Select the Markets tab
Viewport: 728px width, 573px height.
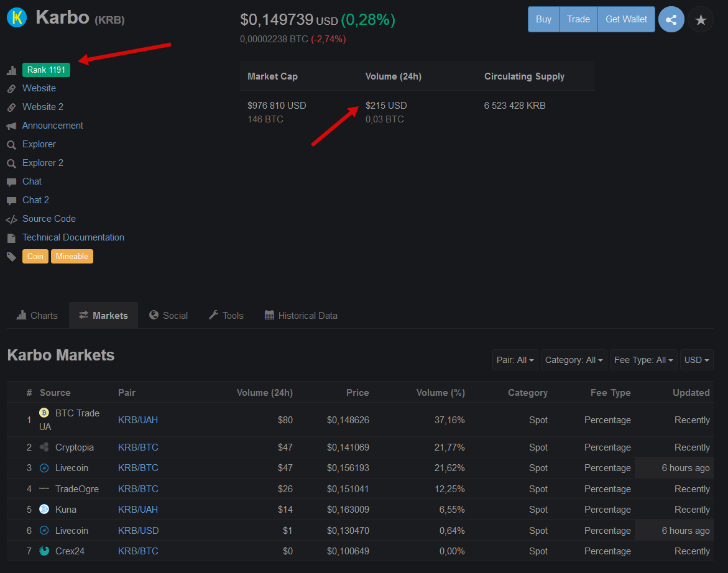point(104,316)
